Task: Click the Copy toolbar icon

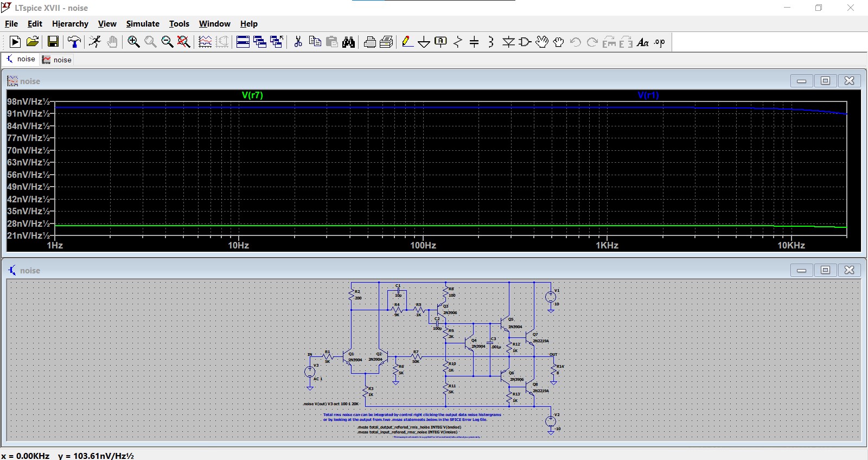Action: pos(315,42)
